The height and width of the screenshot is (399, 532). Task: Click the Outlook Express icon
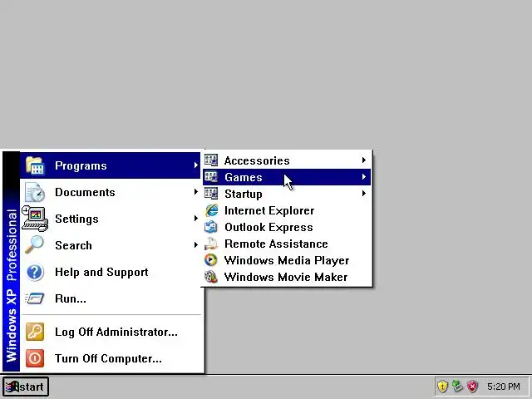[x=211, y=227]
